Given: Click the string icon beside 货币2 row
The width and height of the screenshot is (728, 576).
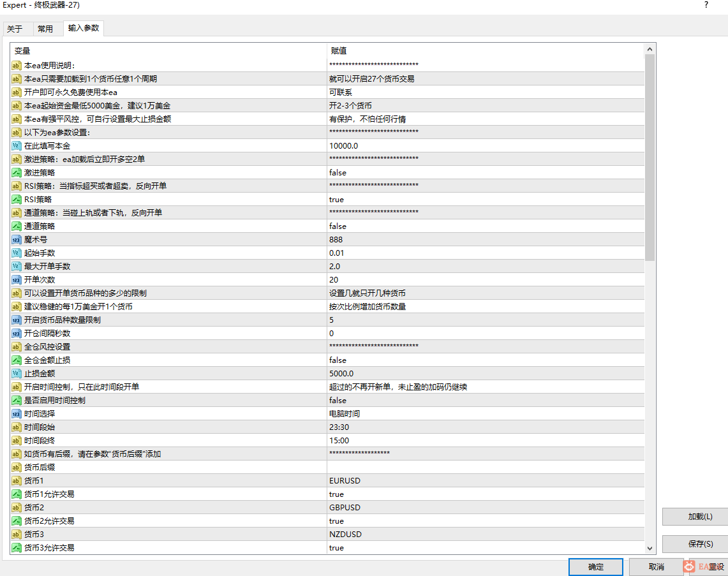Looking at the screenshot, I should [x=16, y=507].
